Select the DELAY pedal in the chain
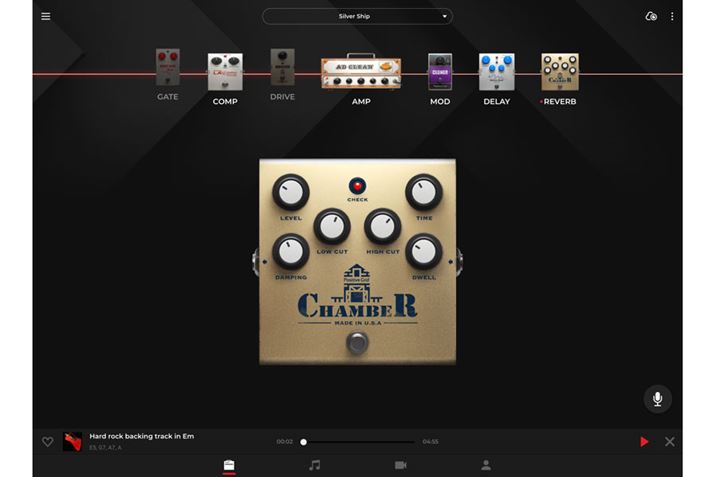The width and height of the screenshot is (715, 477). (x=496, y=72)
